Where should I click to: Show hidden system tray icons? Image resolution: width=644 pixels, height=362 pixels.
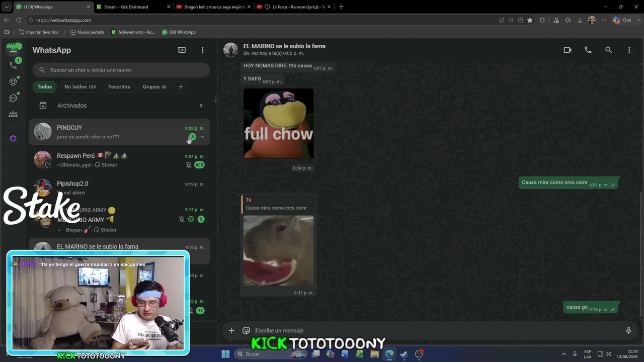pos(563,354)
